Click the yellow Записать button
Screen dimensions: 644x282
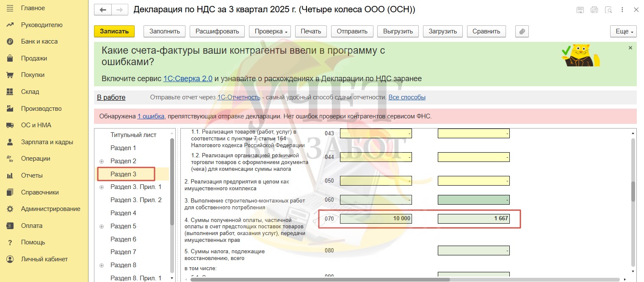click(x=114, y=31)
